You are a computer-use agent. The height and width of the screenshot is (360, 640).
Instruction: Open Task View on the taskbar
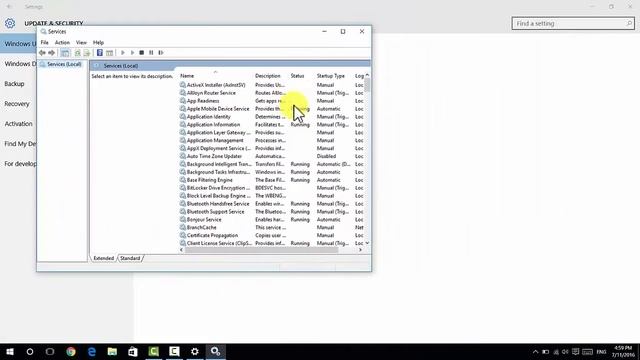pos(50,351)
